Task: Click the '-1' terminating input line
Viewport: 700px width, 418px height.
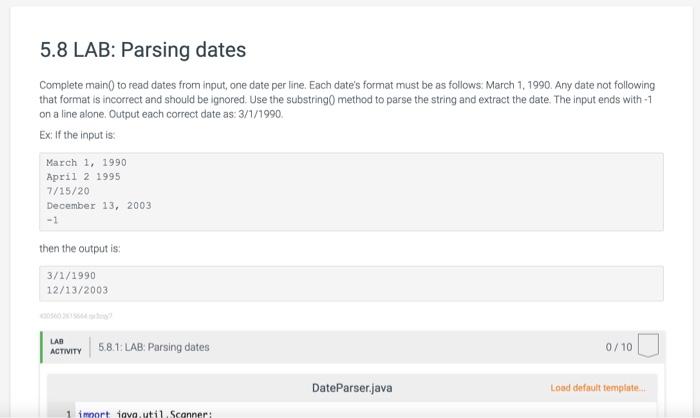Action: coord(52,220)
